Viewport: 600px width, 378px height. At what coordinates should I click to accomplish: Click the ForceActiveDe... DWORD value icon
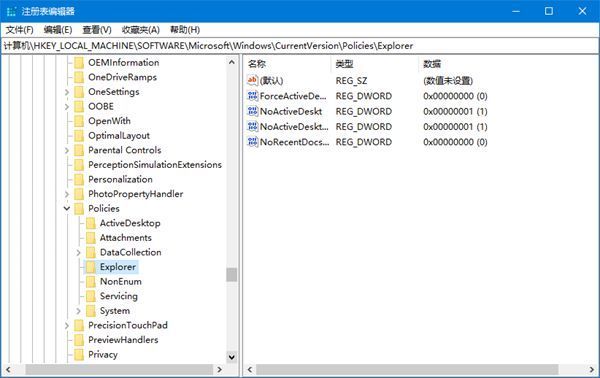[x=253, y=96]
